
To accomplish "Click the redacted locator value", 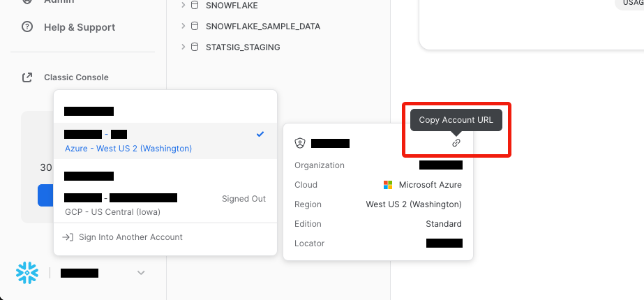I will click(444, 243).
